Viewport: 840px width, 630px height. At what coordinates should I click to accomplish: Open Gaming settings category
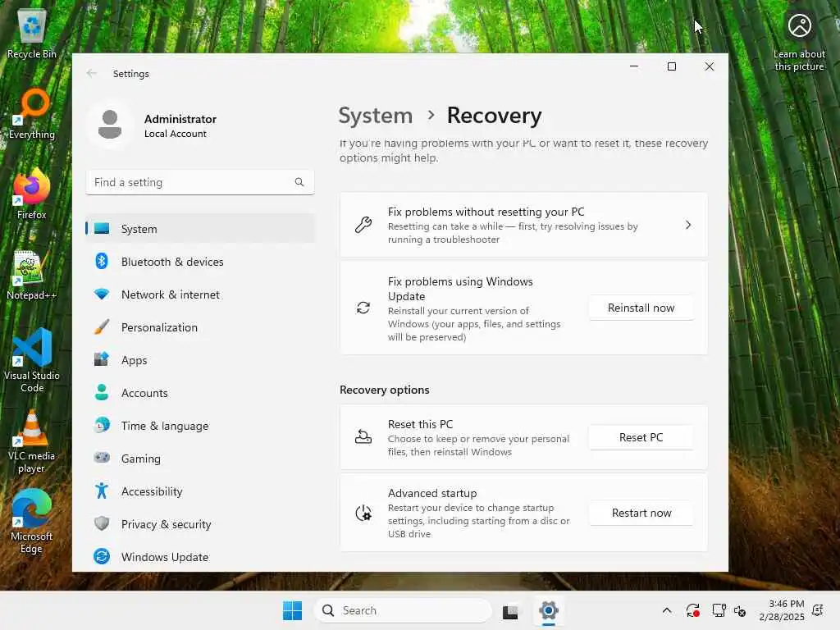coord(200,459)
